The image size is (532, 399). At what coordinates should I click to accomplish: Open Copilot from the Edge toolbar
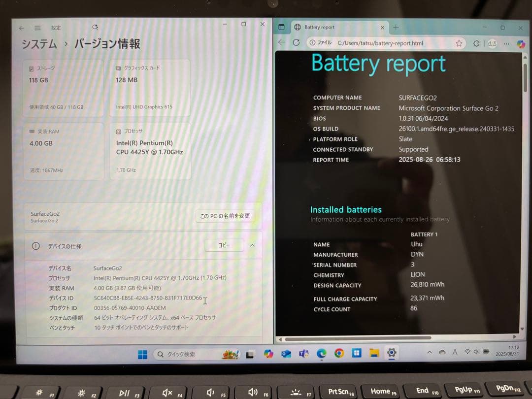(x=521, y=43)
